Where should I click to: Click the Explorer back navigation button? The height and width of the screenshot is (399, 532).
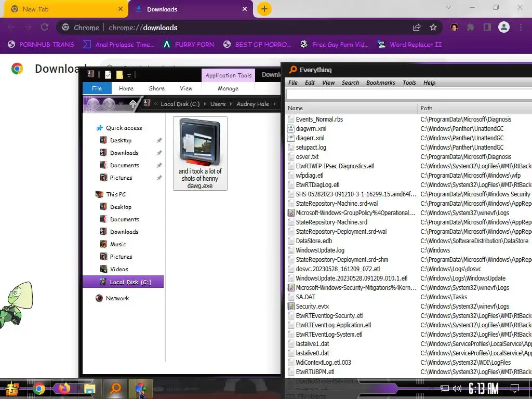click(94, 104)
